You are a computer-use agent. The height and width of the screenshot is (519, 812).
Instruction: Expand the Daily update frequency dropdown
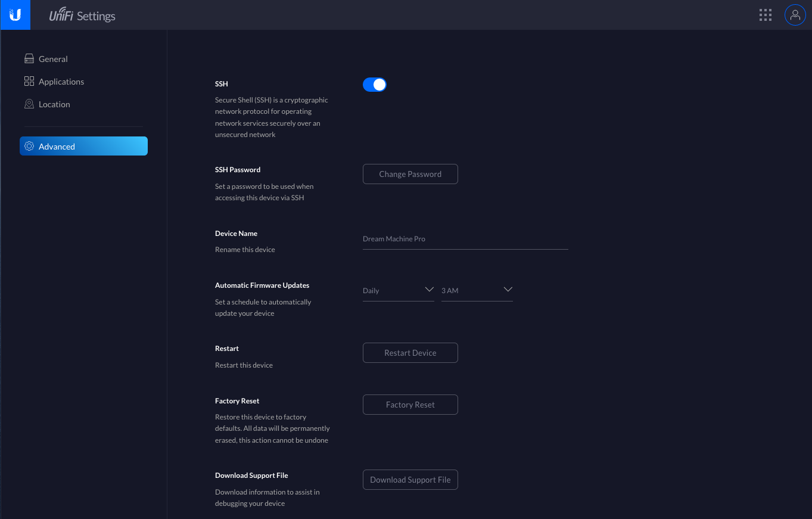[x=398, y=291]
